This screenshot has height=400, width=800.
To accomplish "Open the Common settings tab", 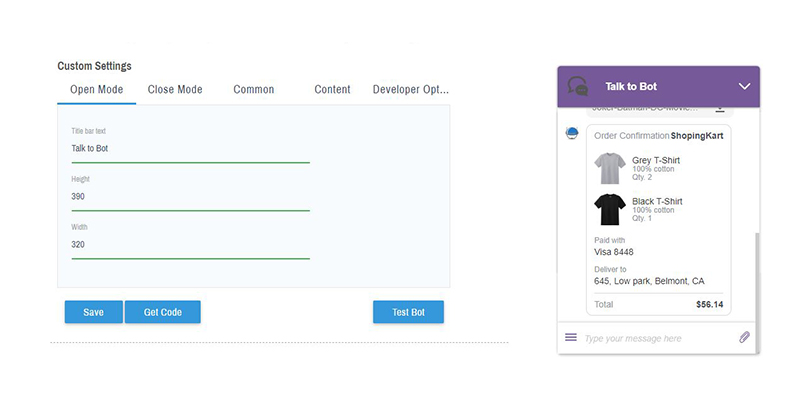I will pos(253,90).
